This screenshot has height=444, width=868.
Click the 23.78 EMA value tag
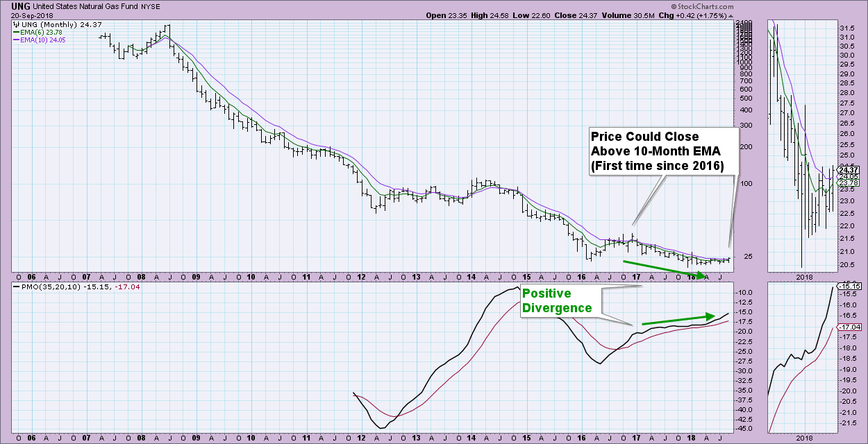(849, 183)
